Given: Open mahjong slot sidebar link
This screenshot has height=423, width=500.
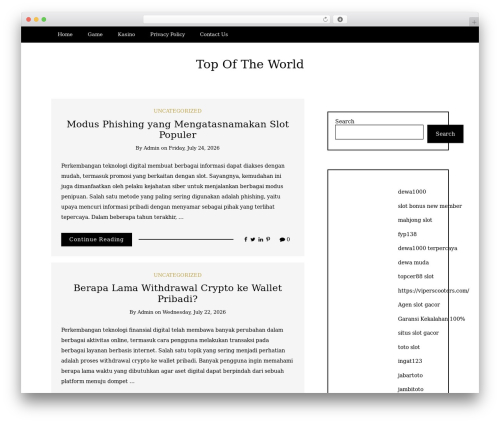Looking at the screenshot, I should [415, 220].
